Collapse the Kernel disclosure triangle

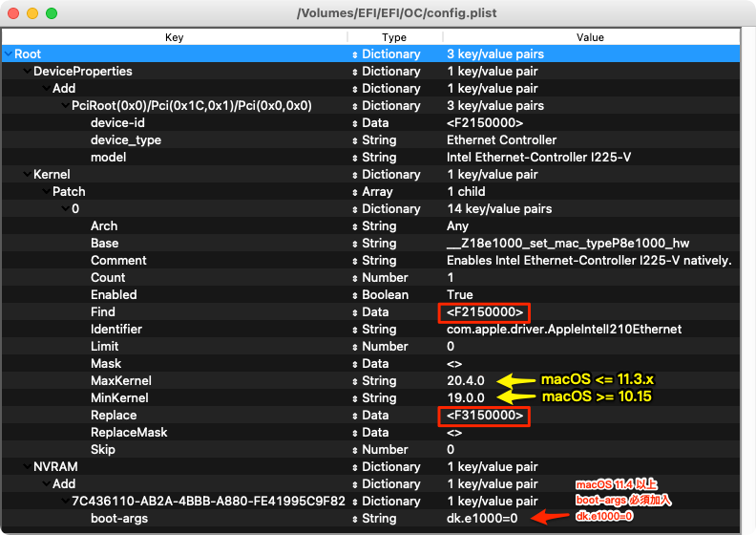coord(27,175)
